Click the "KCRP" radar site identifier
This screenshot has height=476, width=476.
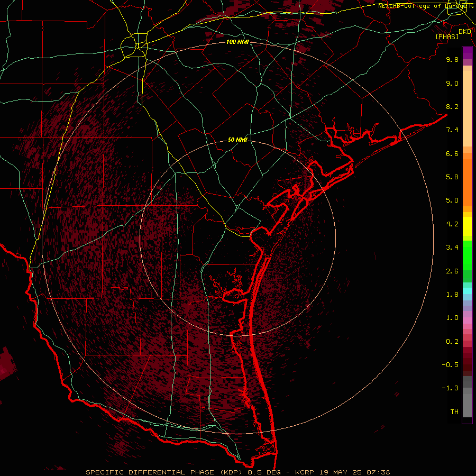point(304,472)
